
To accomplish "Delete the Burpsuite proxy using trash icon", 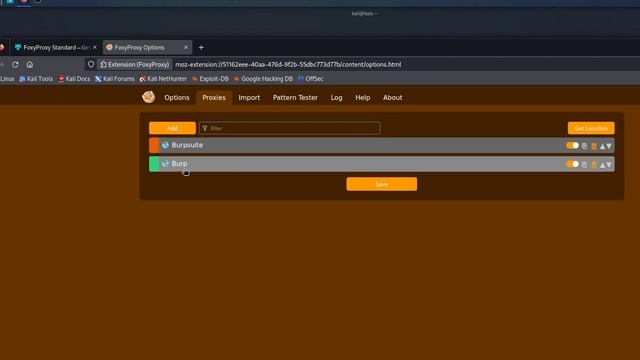I will (x=594, y=146).
